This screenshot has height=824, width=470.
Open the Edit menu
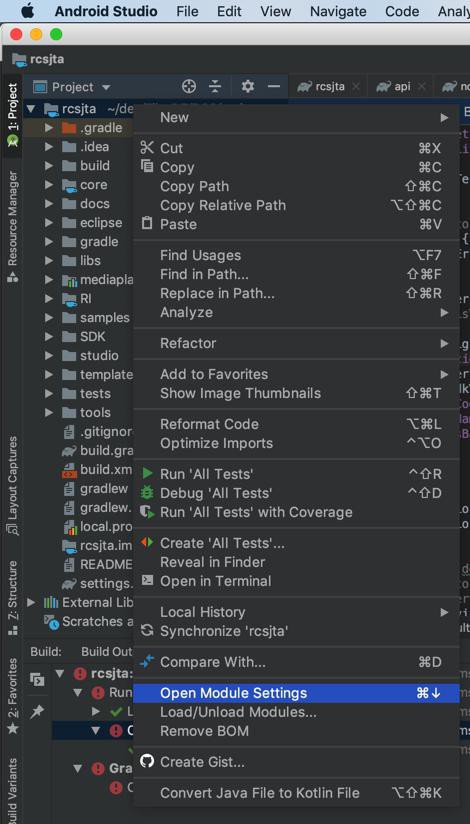pyautogui.click(x=229, y=11)
